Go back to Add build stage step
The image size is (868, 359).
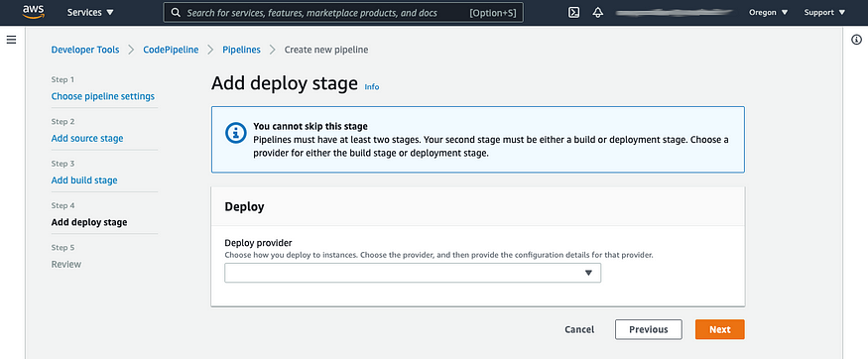pyautogui.click(x=84, y=180)
